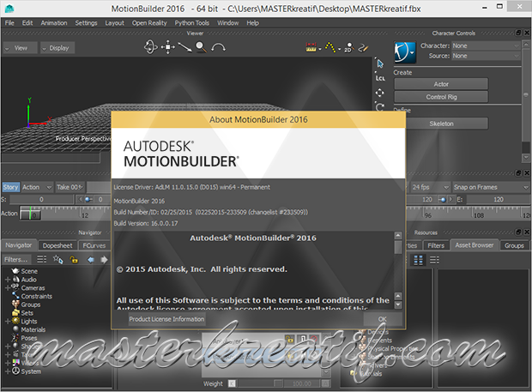Select the Scene teapot node
This screenshot has width=532, height=392.
pyautogui.click(x=25, y=271)
